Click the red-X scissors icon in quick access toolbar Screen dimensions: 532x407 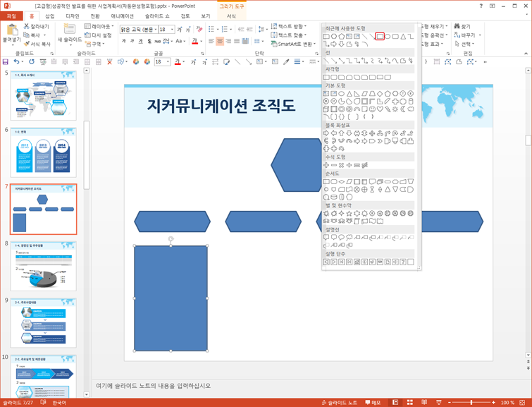pos(109,62)
